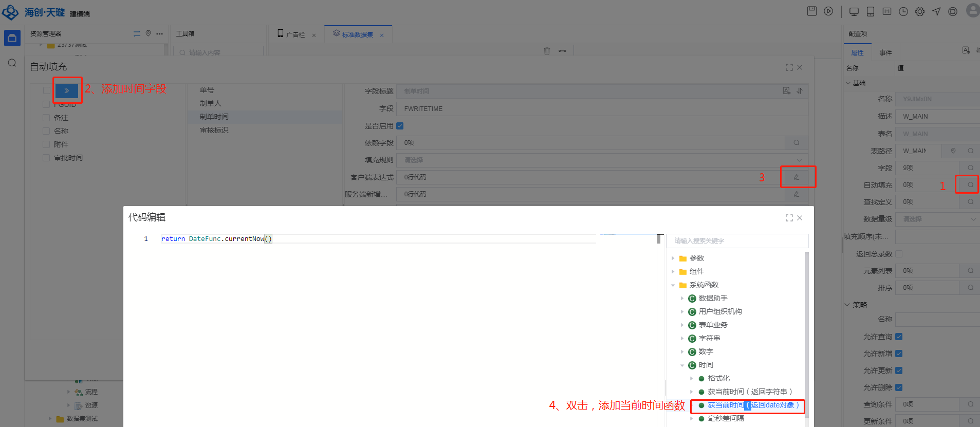Switch to the 事件 tab
The image size is (980, 427).
pos(885,52)
